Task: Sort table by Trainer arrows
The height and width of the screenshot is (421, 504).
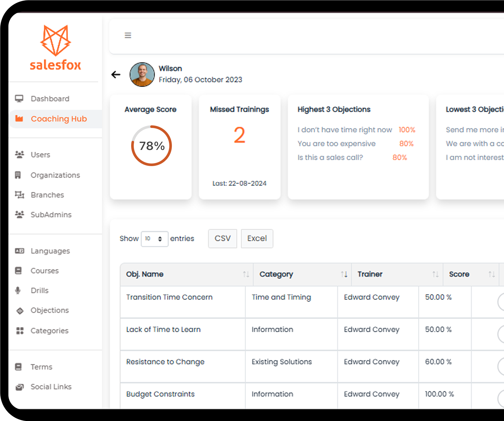Action: click(x=436, y=274)
